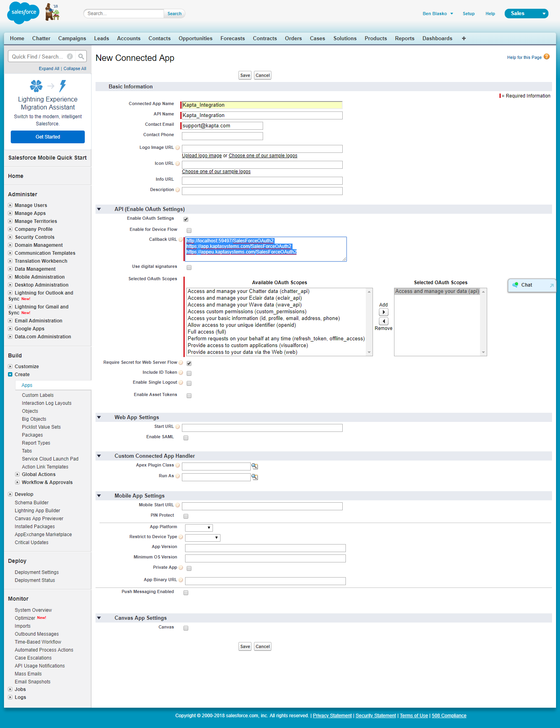Open the App Platform dropdown
Screen dimensions: 560x728
click(199, 528)
